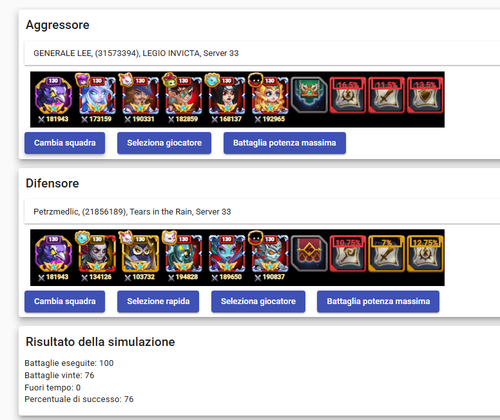This screenshot has width=500, height=420.
Task: Click attacker's 16.5% banner scroll icon
Action: click(x=348, y=95)
